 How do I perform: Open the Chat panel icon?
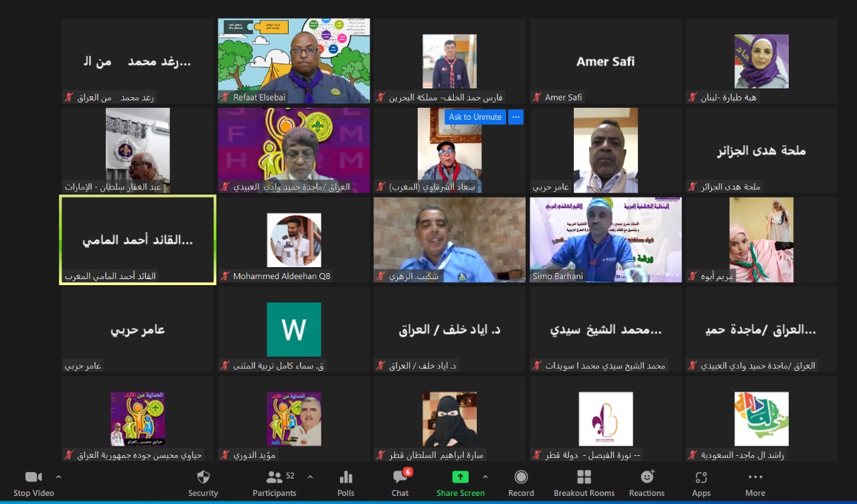pos(400,477)
